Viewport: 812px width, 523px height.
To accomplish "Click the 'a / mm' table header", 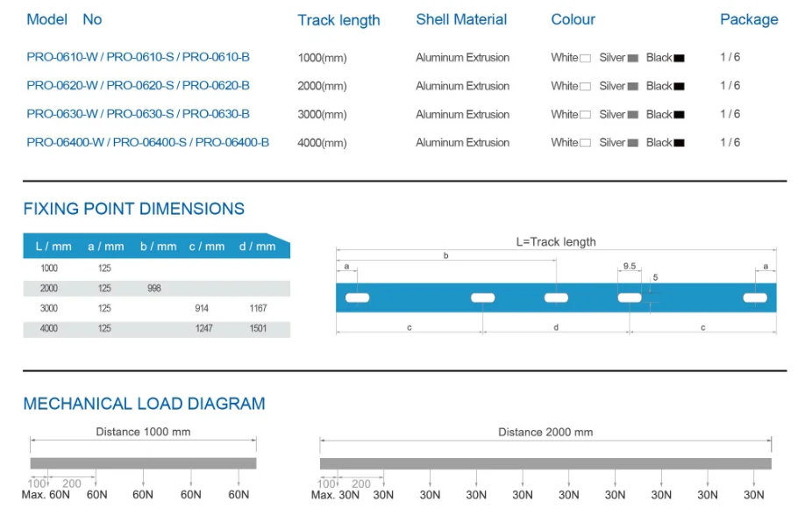I will (x=105, y=247).
